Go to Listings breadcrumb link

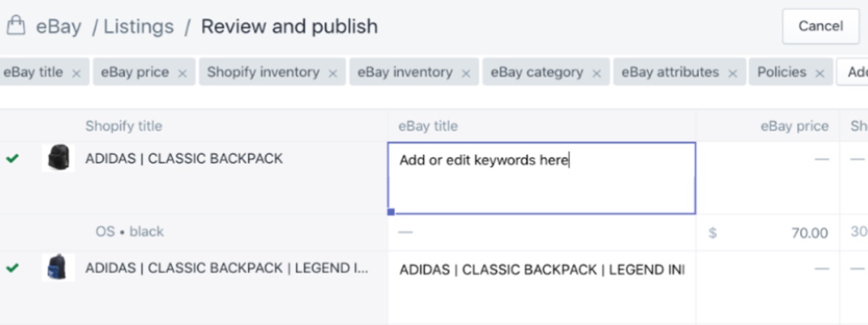pyautogui.click(x=139, y=27)
